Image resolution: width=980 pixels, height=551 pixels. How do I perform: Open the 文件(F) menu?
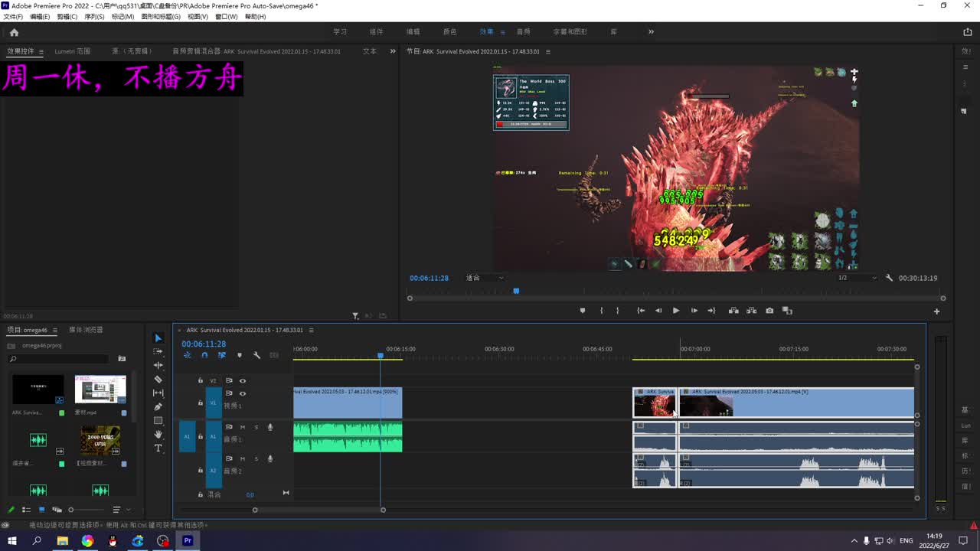(13, 16)
